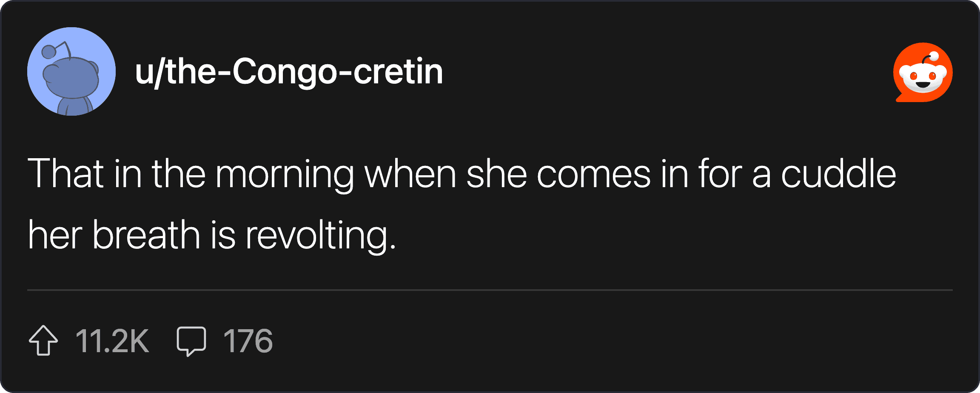Image resolution: width=980 pixels, height=393 pixels.
Task: Click the word "cuddle" in the post
Action: tap(838, 174)
